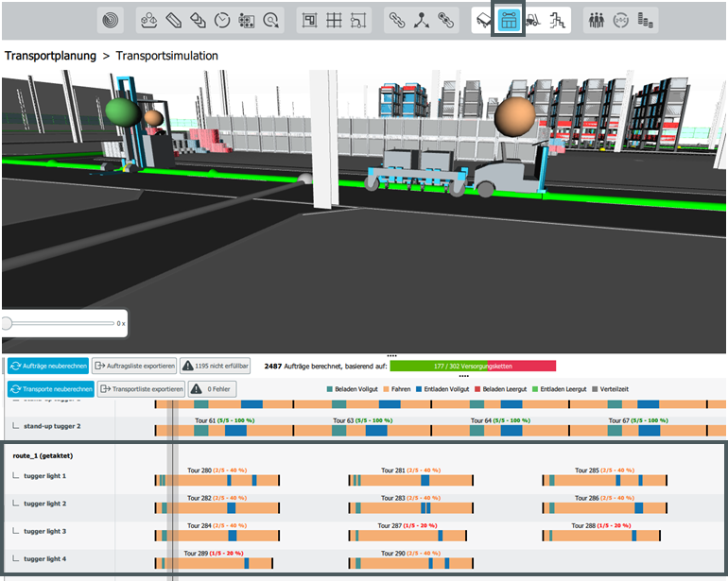Open the stacked coins costs icon
This screenshot has width=728, height=581.
tap(646, 21)
